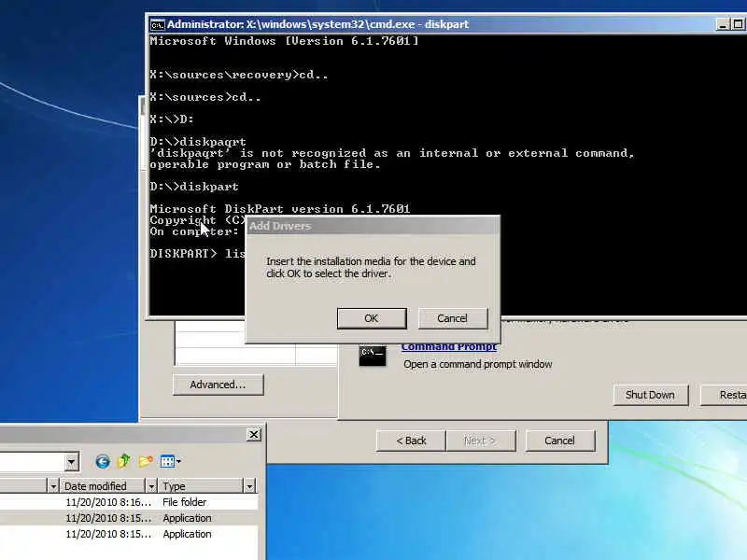Expand the Look in folder dropdown
This screenshot has width=747, height=560.
pos(71,461)
